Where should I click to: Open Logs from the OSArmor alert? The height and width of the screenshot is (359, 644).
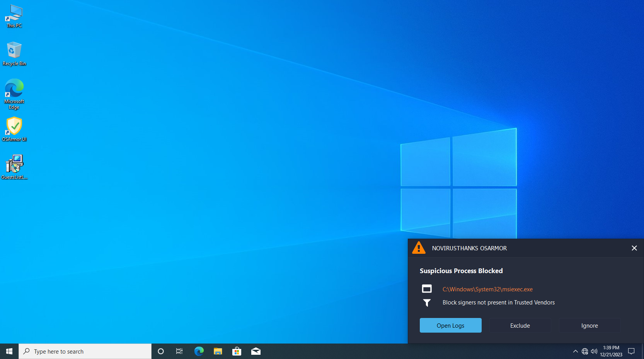(x=451, y=325)
